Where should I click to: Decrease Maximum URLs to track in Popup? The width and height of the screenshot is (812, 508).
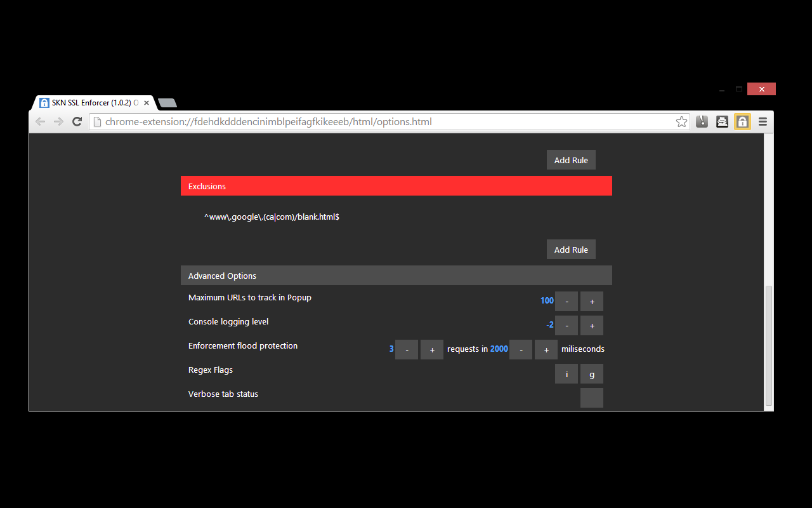pos(566,301)
